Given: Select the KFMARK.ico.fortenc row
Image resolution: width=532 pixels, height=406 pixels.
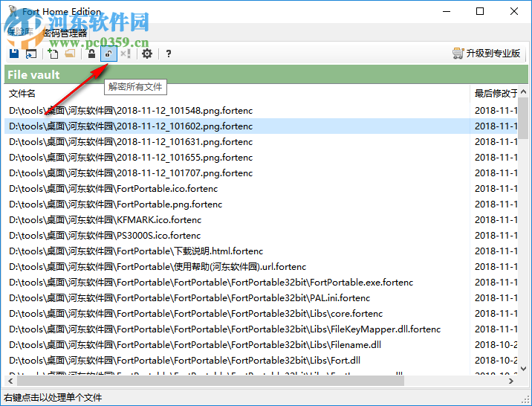Looking at the screenshot, I should 261,220.
